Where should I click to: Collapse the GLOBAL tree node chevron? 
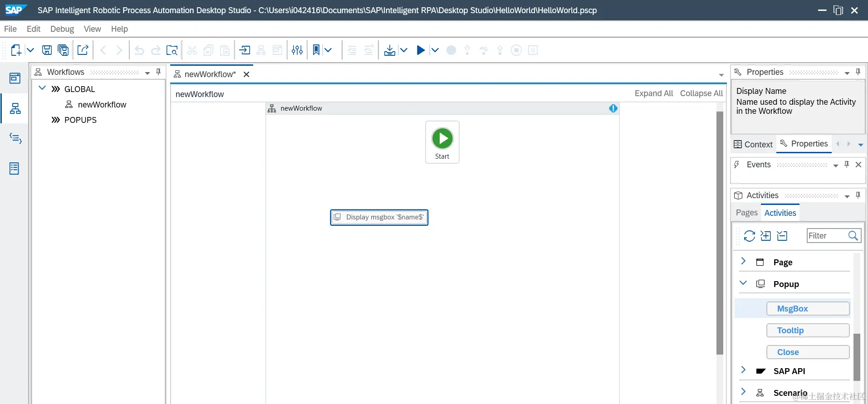coord(42,88)
